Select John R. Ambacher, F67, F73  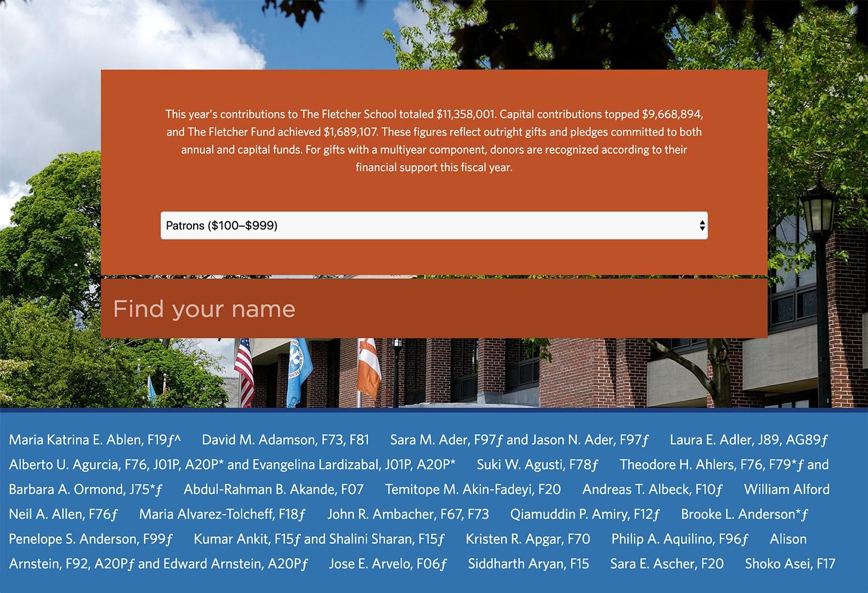[408, 514]
